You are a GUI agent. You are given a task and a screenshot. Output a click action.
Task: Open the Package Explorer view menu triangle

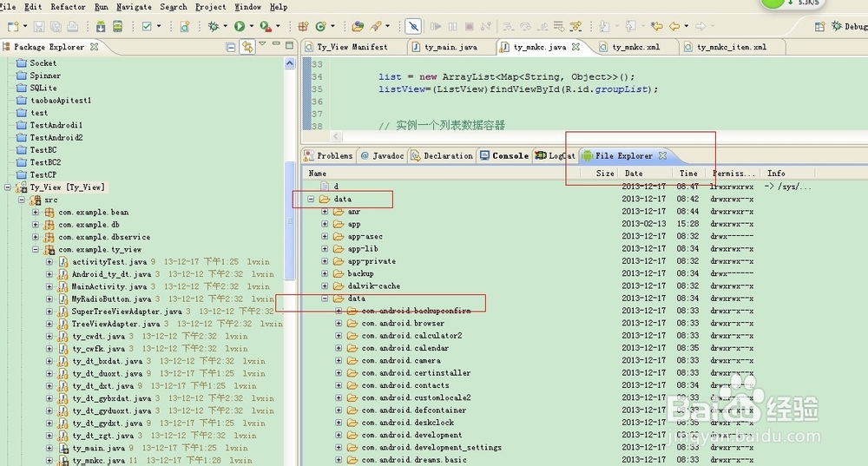pos(262,45)
